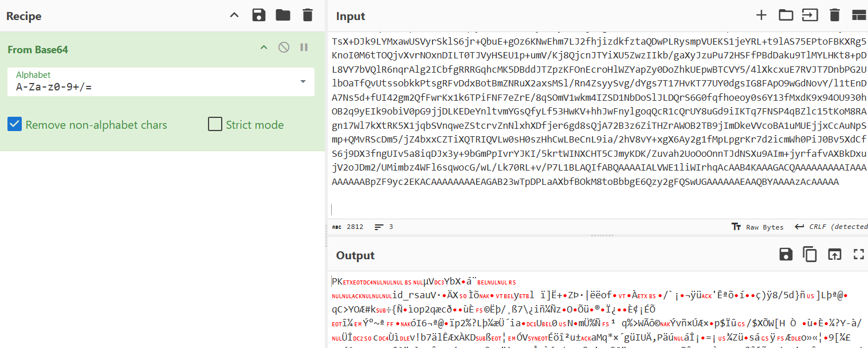Clear input and output
Image resolution: width=868 pixels, height=348 pixels.
click(x=834, y=15)
